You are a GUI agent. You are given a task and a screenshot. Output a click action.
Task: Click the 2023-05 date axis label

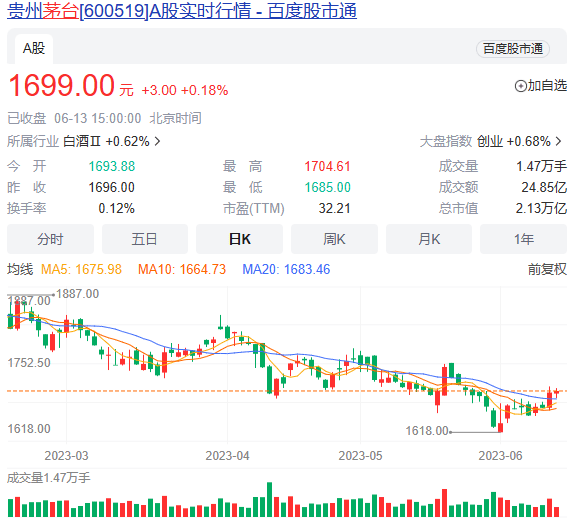pyautogui.click(x=360, y=456)
